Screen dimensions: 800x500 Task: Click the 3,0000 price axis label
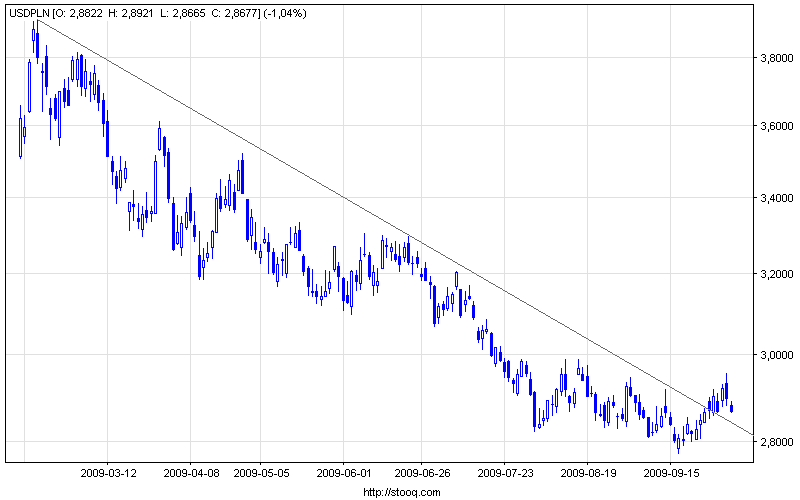(777, 355)
